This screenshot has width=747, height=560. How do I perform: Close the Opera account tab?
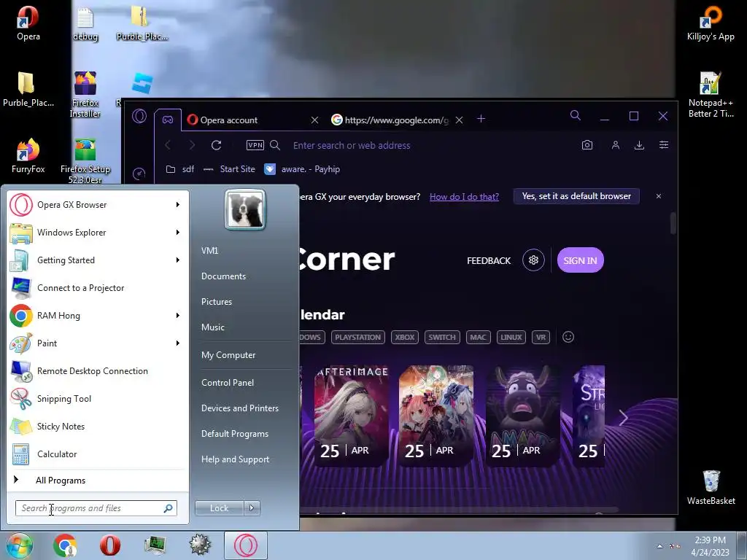[x=314, y=120]
